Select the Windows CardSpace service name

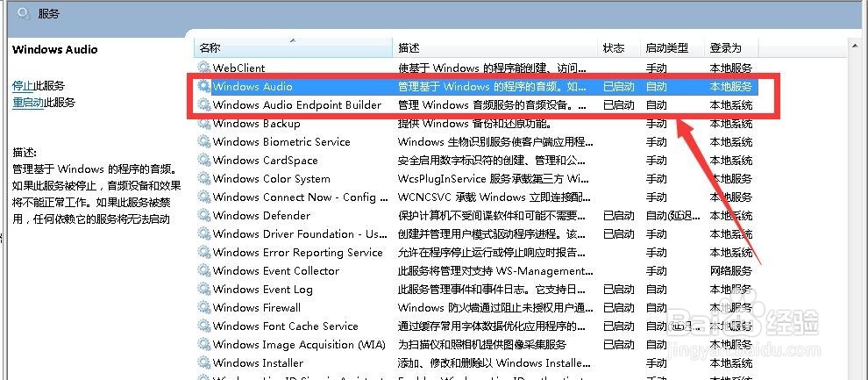click(x=265, y=160)
